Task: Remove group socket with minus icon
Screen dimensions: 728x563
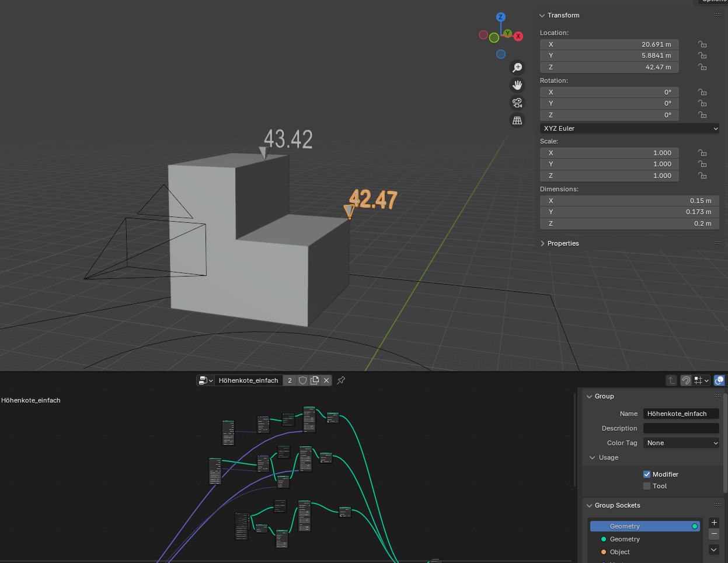Action: tap(714, 534)
